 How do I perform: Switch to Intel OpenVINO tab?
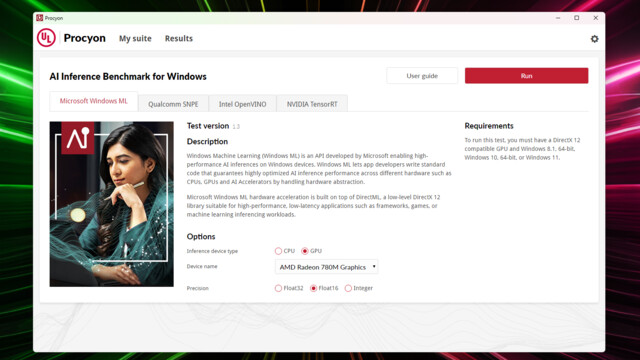tap(242, 104)
